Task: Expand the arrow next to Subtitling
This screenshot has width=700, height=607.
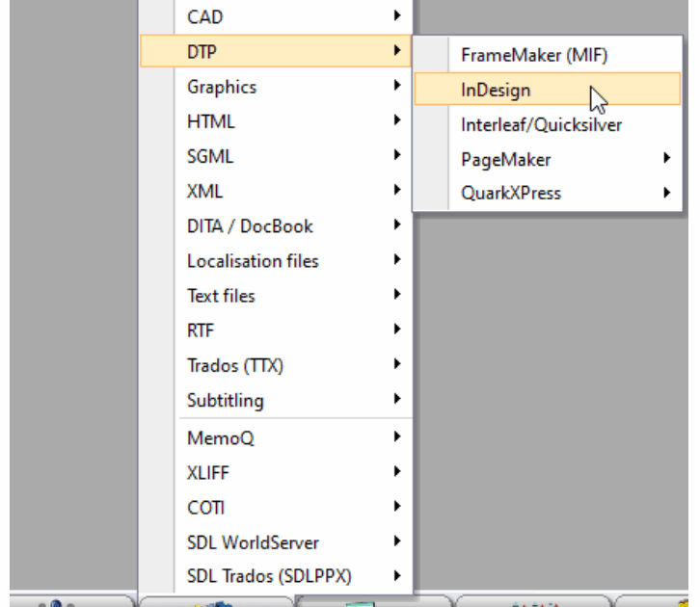Action: (397, 398)
